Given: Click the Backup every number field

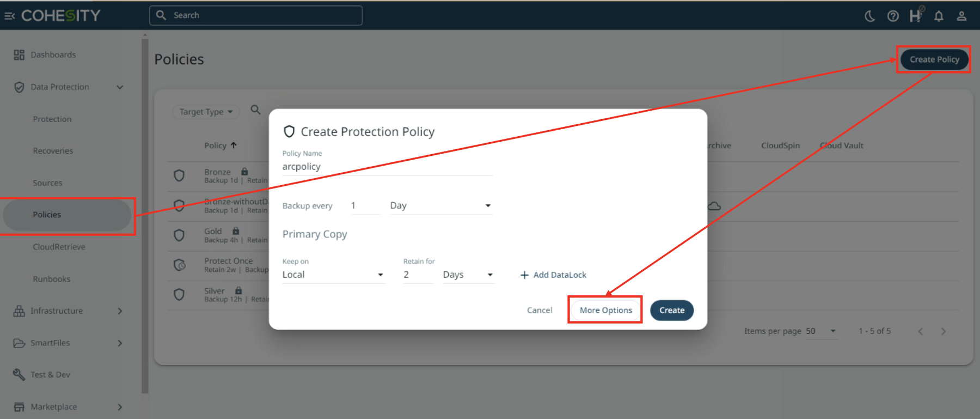Looking at the screenshot, I should (365, 205).
